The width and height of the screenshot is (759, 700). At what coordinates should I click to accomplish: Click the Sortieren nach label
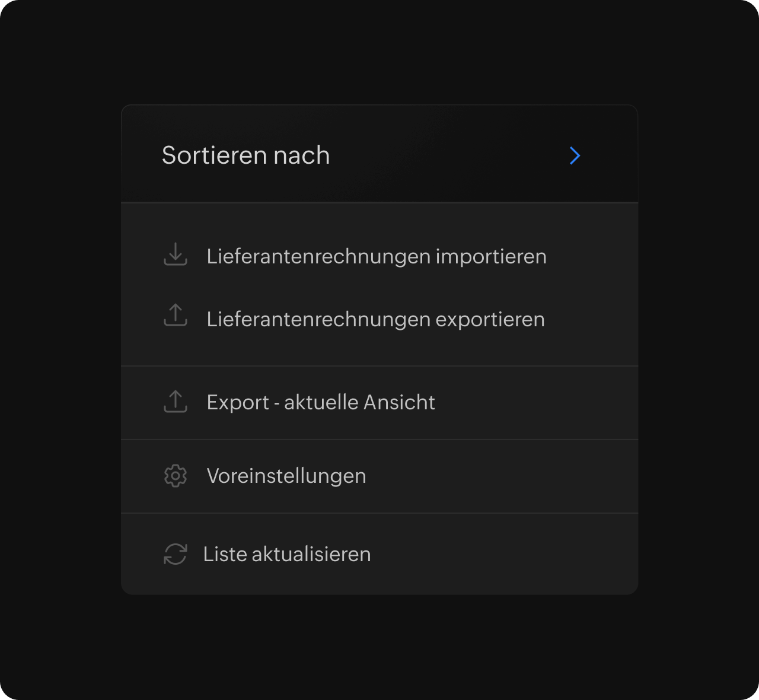tap(245, 155)
